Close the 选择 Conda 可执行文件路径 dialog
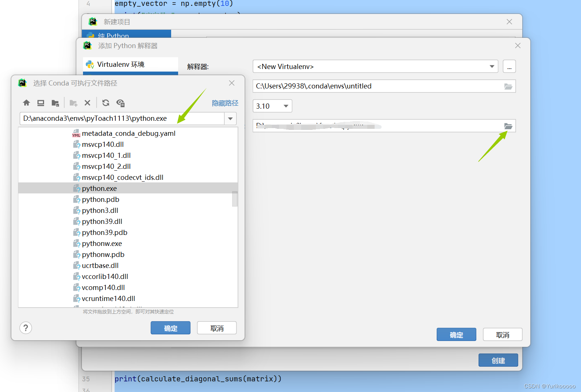Image resolution: width=581 pixels, height=392 pixels. click(x=232, y=83)
